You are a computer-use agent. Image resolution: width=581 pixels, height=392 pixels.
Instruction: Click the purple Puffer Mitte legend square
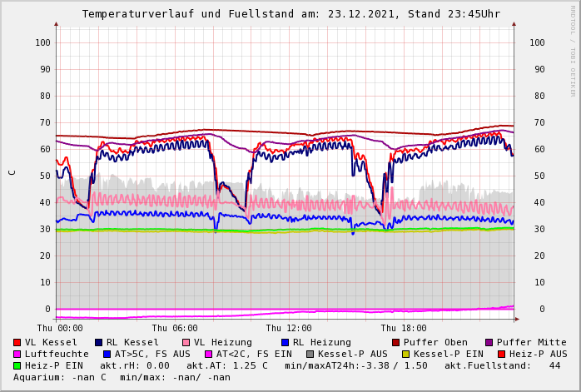(x=489, y=342)
